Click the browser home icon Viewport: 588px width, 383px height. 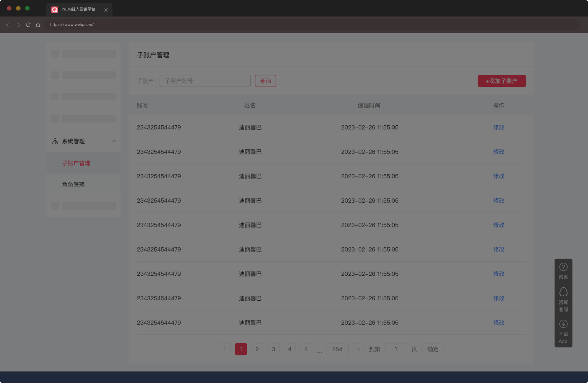[x=38, y=25]
